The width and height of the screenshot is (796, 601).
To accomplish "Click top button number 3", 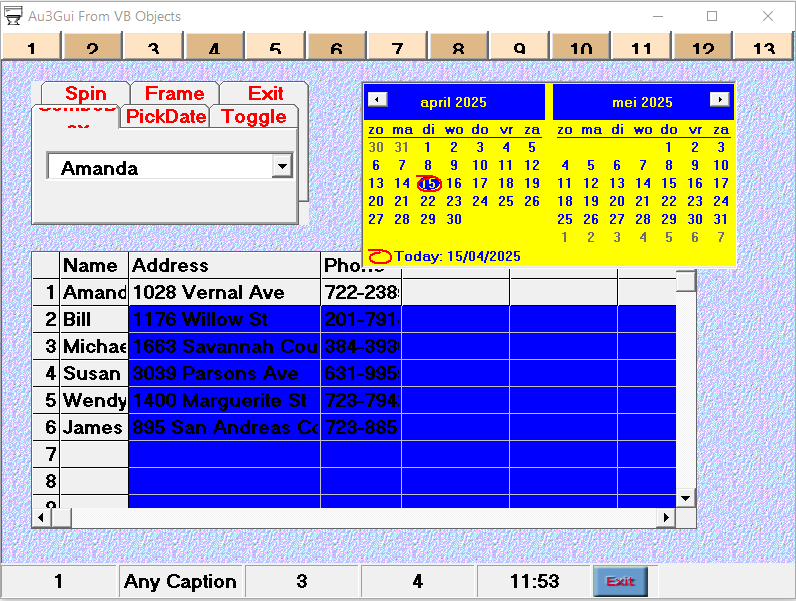I will pos(153,46).
